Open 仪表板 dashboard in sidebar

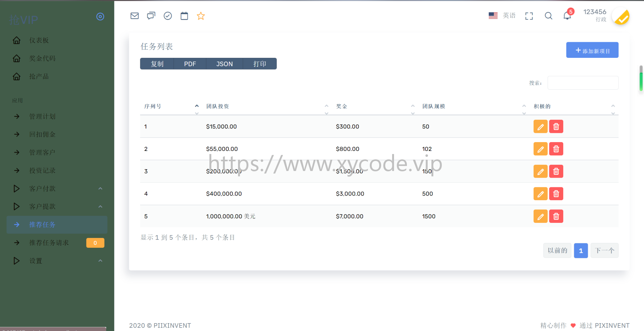(57, 40)
